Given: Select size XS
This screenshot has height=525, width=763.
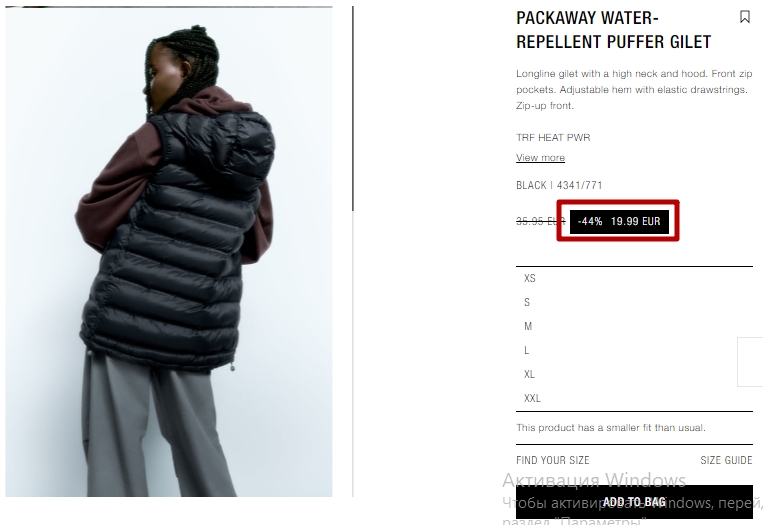Looking at the screenshot, I should [x=634, y=278].
